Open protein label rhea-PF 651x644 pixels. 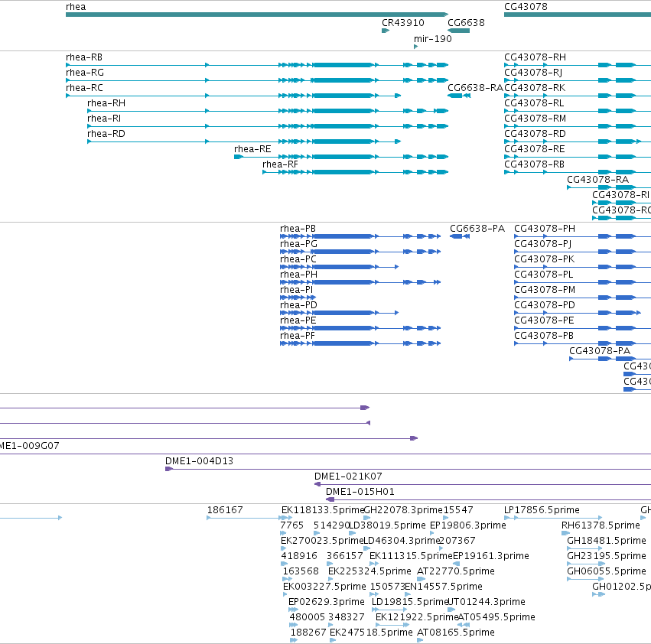pyautogui.click(x=298, y=336)
